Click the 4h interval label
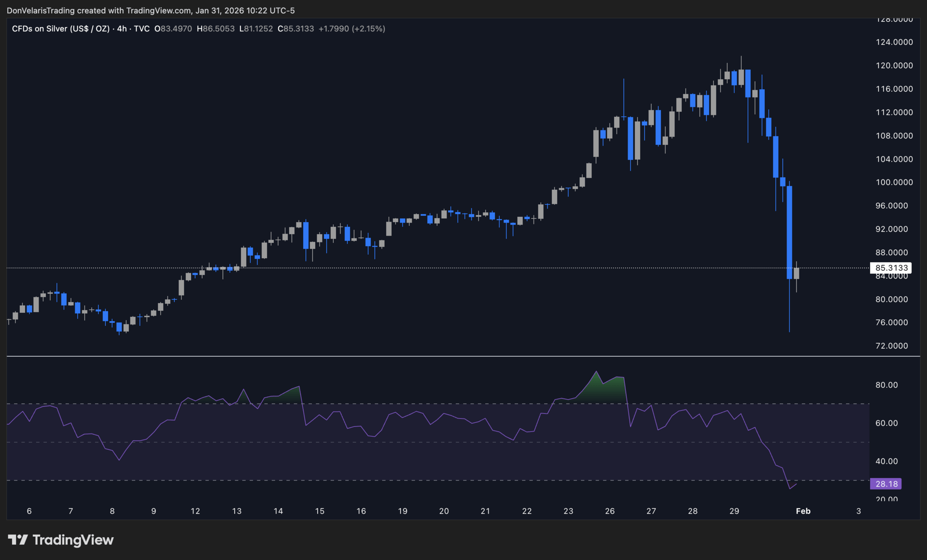Screen dimensions: 927x560 tap(122, 28)
